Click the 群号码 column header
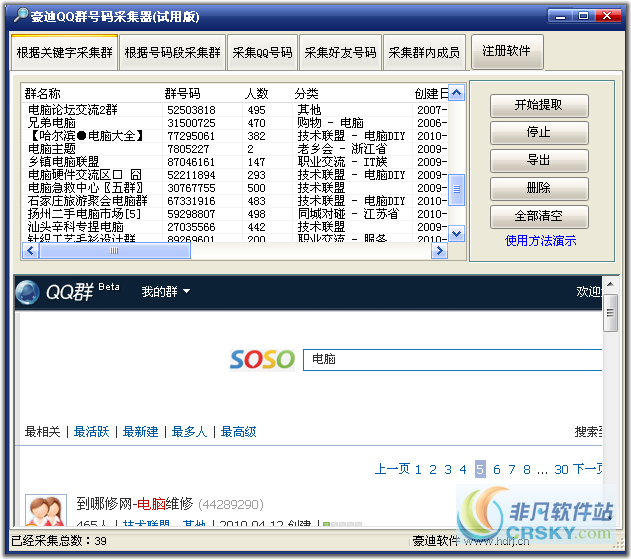This screenshot has height=559, width=631. coord(182,94)
